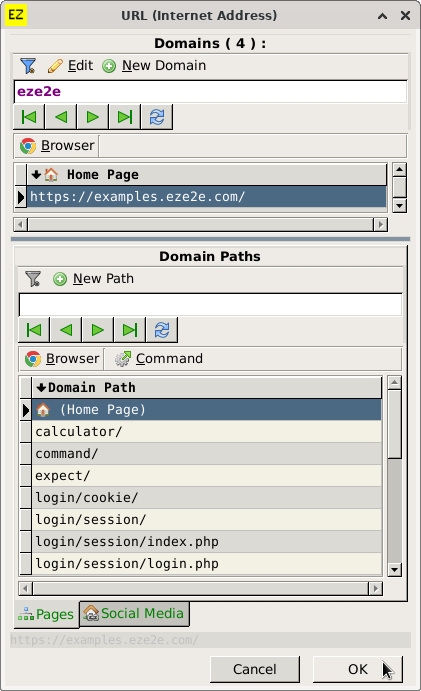Viewport: 421px width, 691px height.
Task: Select the login/session/index.php path row
Action: (207, 542)
